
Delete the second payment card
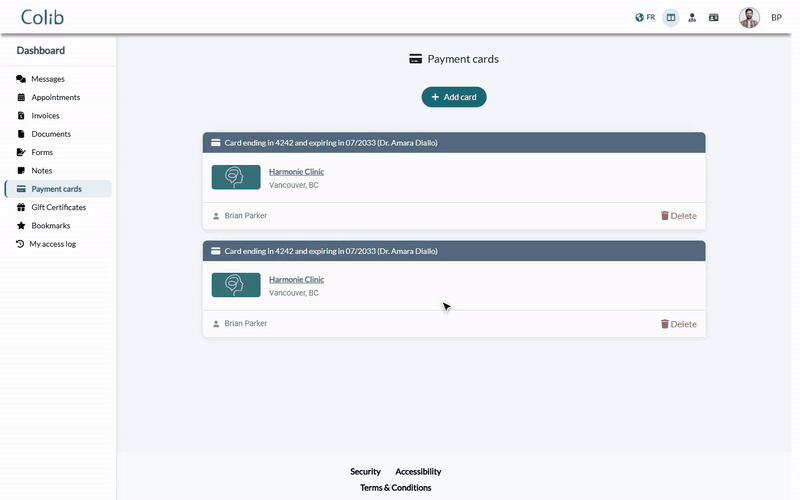coord(679,324)
